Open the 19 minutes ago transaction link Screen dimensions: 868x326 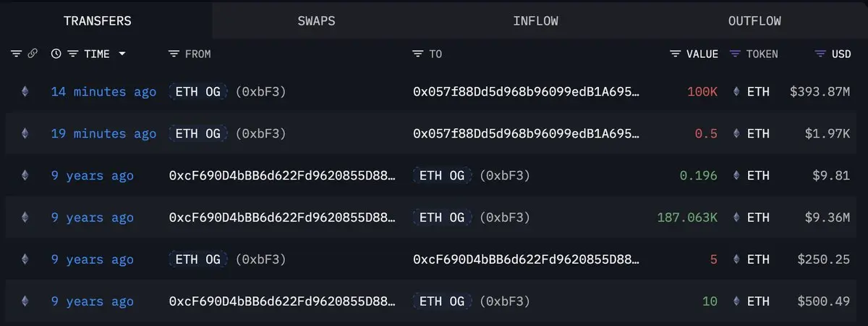pos(103,134)
